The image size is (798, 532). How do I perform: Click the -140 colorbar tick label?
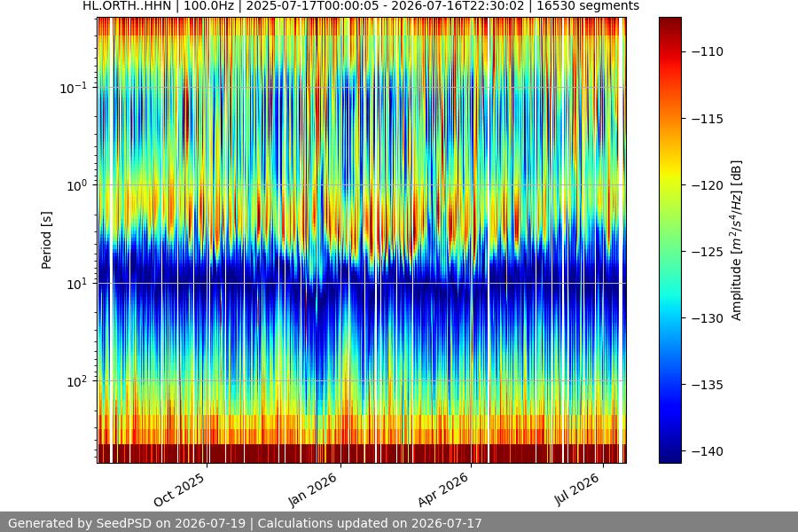(707, 451)
